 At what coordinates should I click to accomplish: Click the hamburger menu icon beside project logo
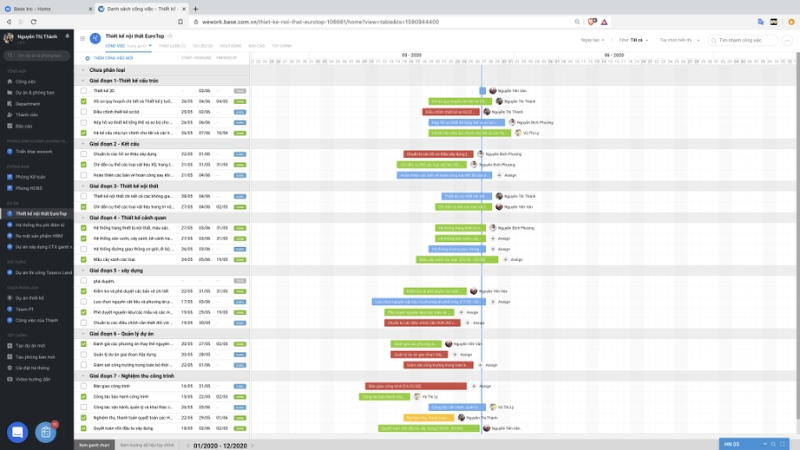pyautogui.click(x=82, y=39)
